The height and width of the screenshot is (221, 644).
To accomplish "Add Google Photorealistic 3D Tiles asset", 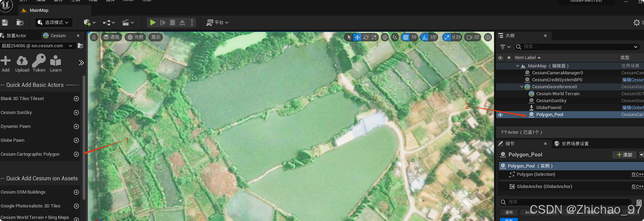I will pyautogui.click(x=76, y=206).
